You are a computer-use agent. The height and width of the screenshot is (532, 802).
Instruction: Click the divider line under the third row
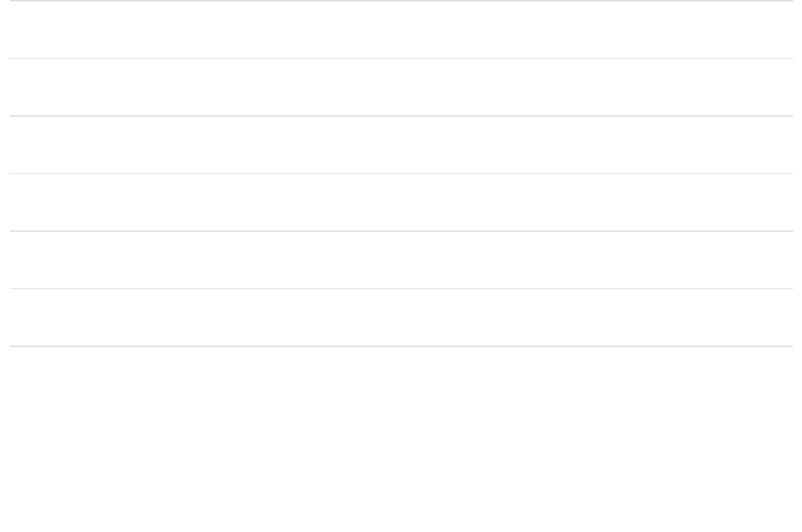(401, 173)
